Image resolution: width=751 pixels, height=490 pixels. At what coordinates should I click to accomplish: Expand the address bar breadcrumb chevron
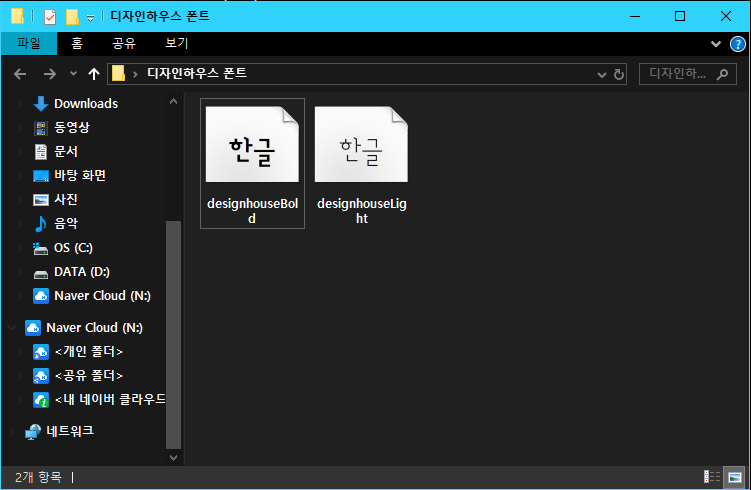pyautogui.click(x=136, y=74)
